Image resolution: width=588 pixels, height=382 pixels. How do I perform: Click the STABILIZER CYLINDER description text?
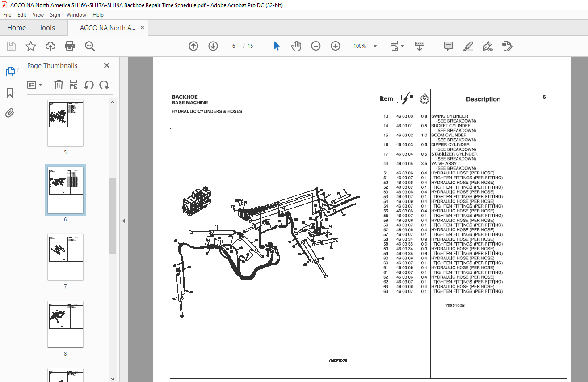tap(454, 154)
